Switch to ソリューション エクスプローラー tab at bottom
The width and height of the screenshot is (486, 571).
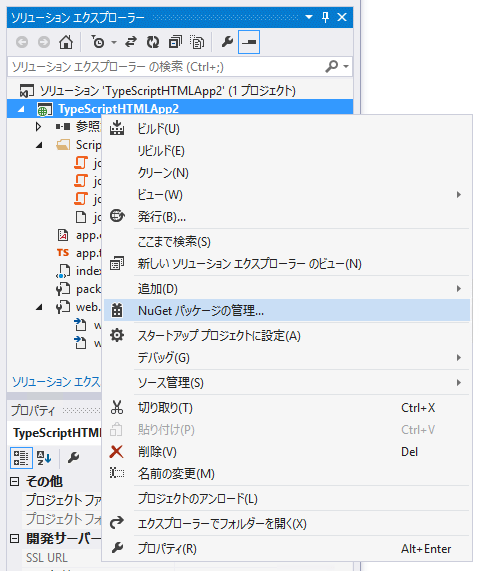pos(56,382)
